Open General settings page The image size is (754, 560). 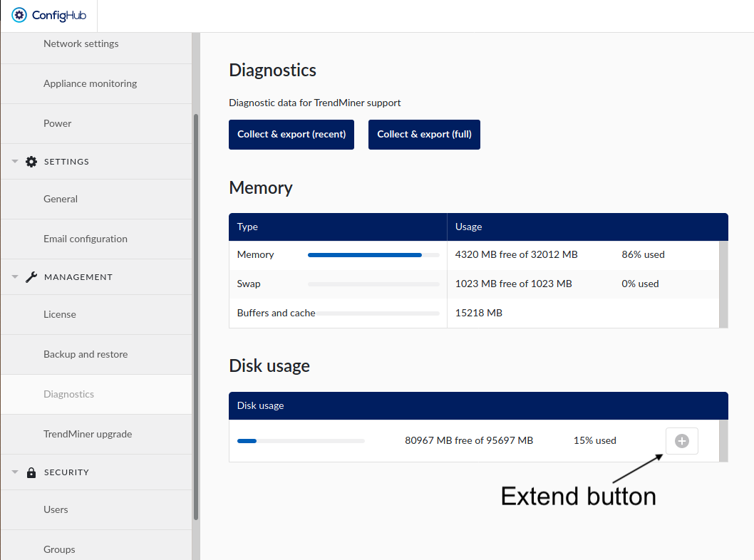click(x=61, y=199)
